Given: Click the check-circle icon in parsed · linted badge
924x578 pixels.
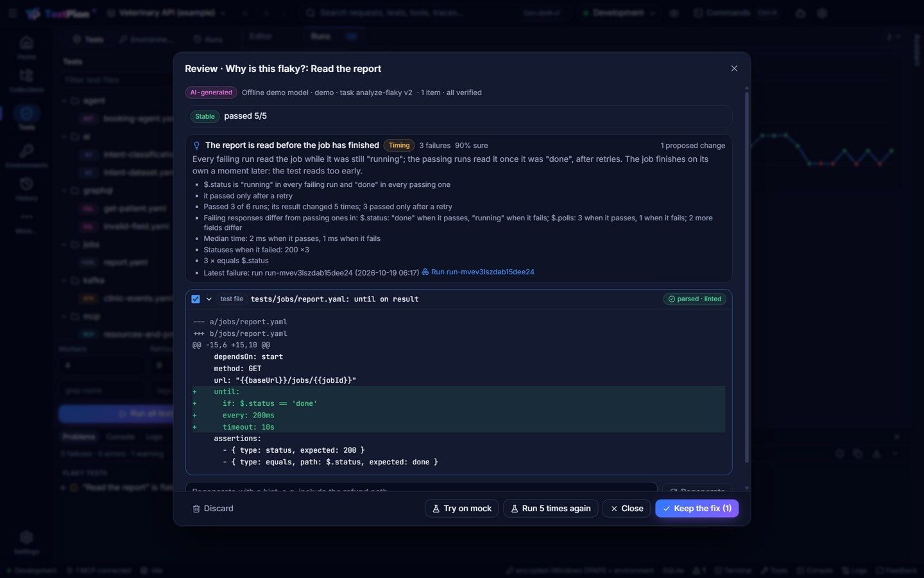Looking at the screenshot, I should pos(672,299).
